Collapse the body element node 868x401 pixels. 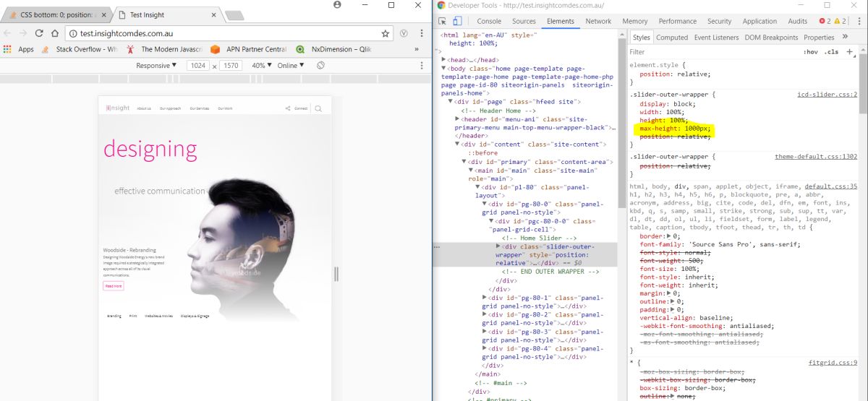(444, 69)
